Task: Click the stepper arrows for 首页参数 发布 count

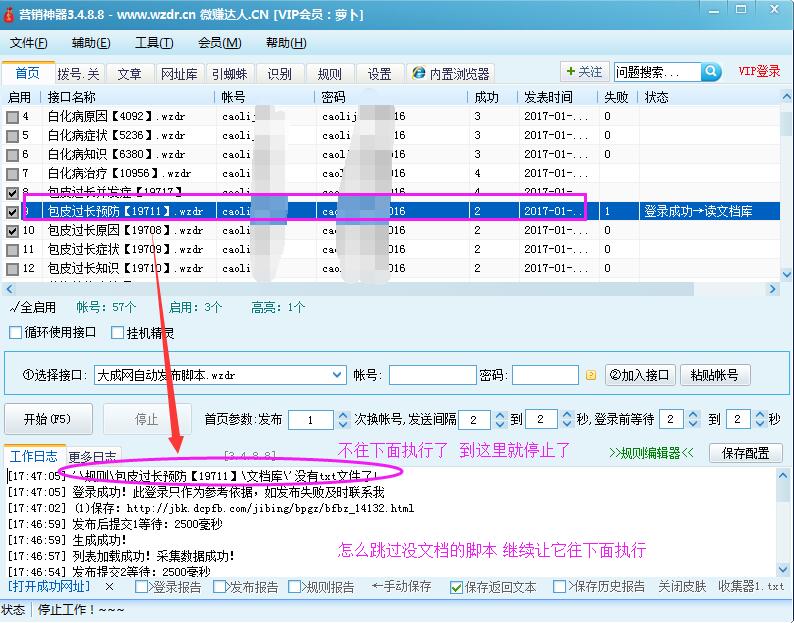Action: point(343,420)
